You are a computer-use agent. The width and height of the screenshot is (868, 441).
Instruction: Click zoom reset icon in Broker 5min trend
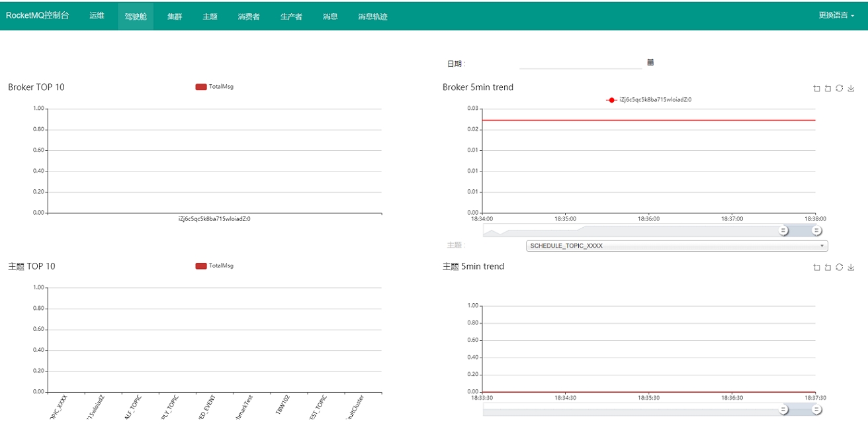828,88
